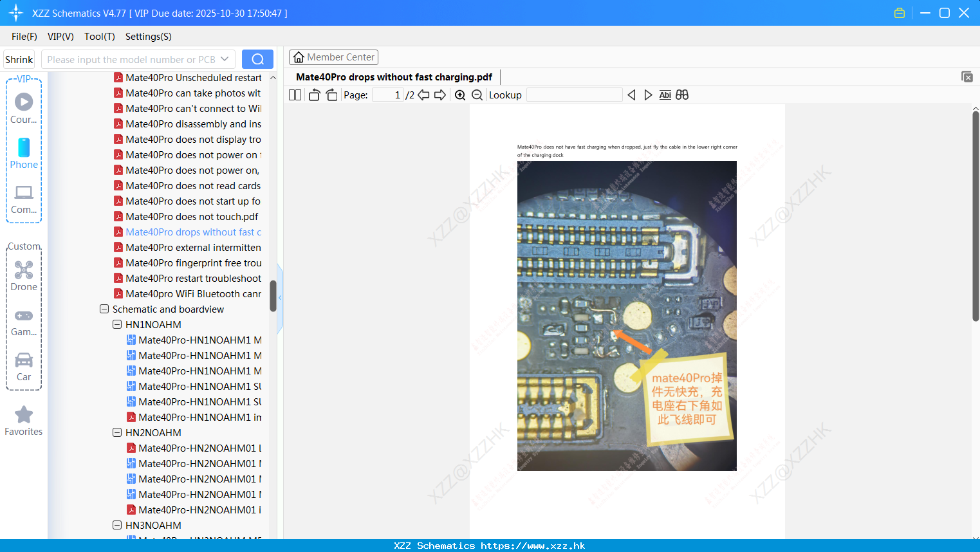Open Mate40Pro external intermittent file
Image resolution: width=980 pixels, height=552 pixels.
[188, 247]
